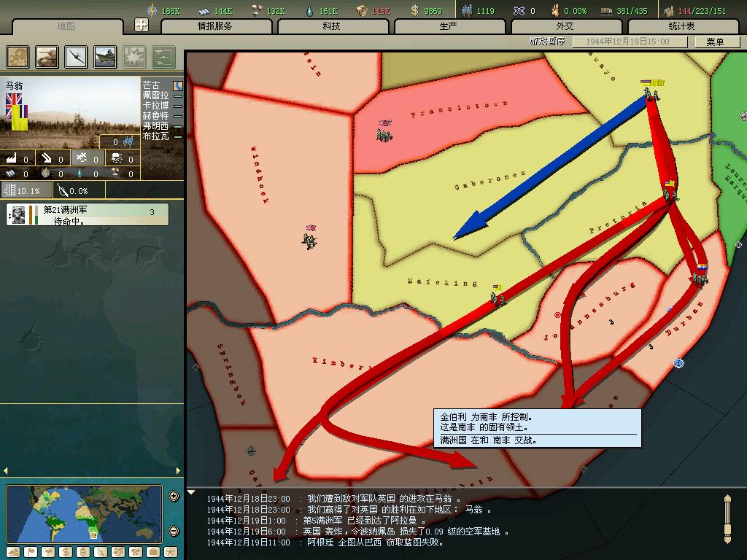Viewport: 747px width, 560px height.
Task: Expand the message log with top-left arrow
Action: click(191, 492)
